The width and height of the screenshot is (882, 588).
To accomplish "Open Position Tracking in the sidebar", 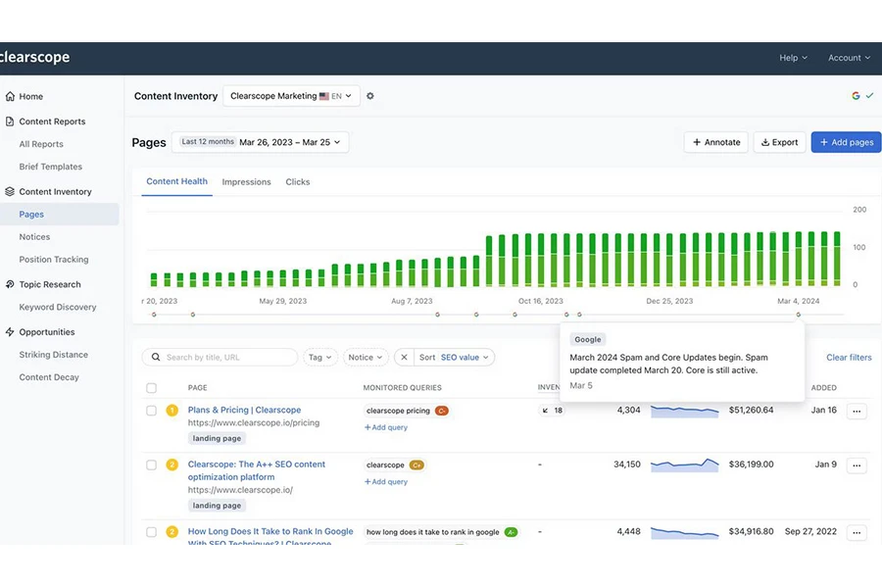I will point(54,260).
